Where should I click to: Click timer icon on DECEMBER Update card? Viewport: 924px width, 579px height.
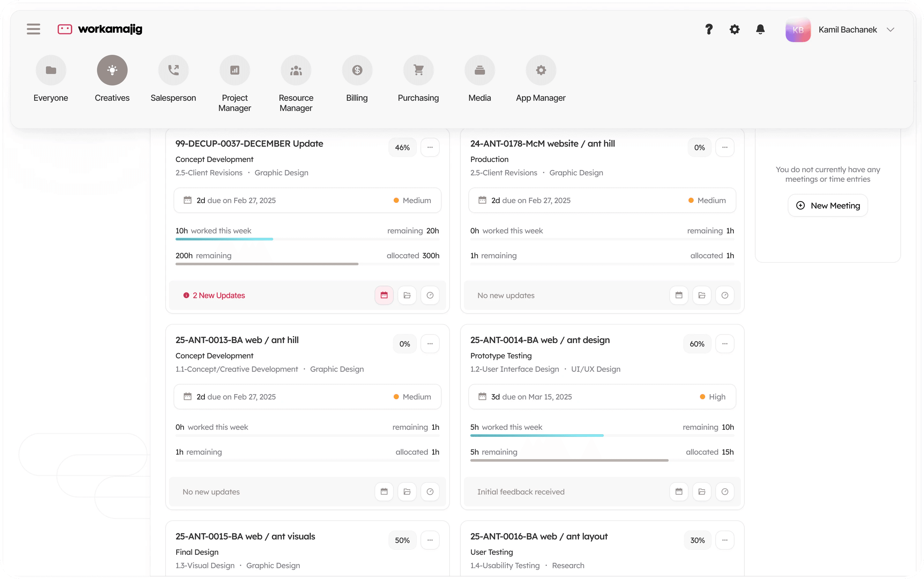(x=430, y=295)
